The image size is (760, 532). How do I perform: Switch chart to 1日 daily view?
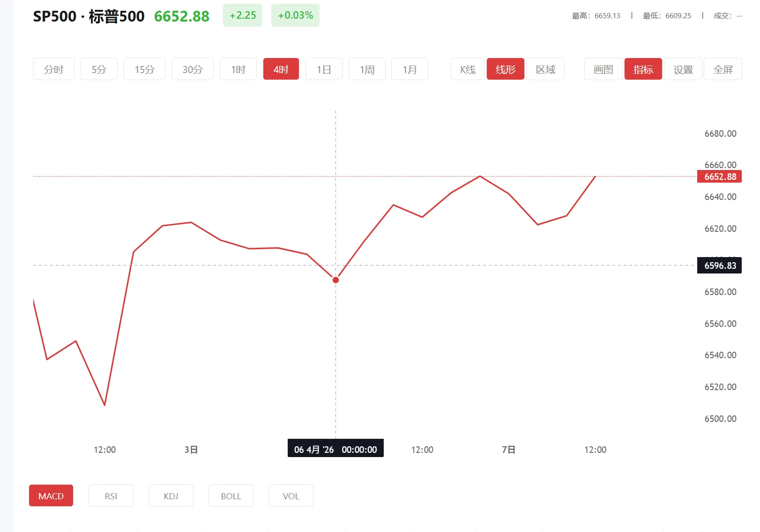[324, 69]
